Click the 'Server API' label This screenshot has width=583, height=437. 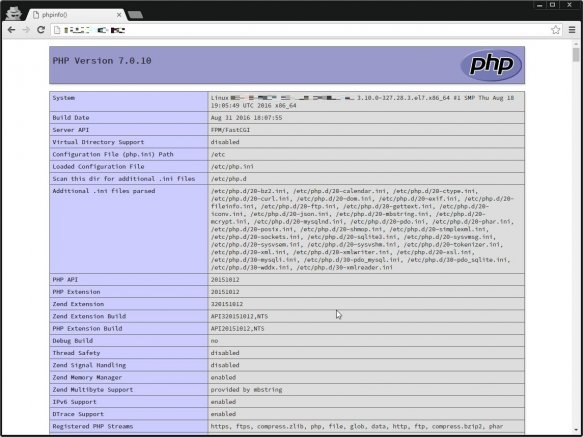click(x=71, y=130)
